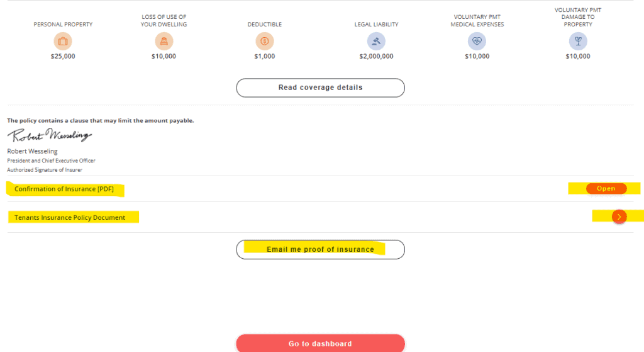Expand Tenants Insurance Policy Document with the orange arrow
The height and width of the screenshot is (352, 644).
(x=619, y=217)
